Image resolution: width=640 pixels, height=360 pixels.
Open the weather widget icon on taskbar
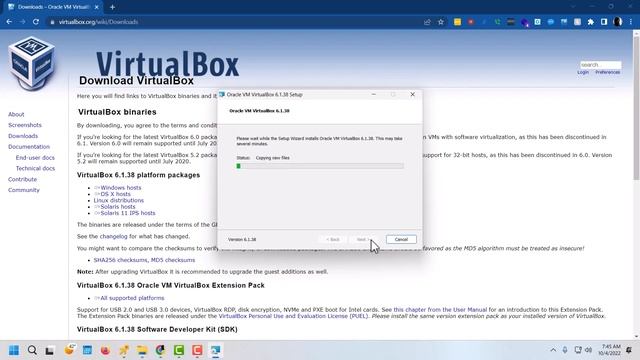(x=69, y=350)
